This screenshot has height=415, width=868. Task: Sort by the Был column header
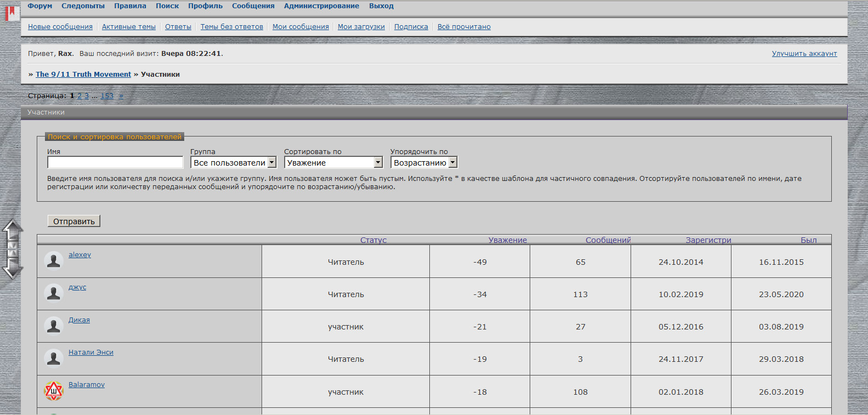tap(809, 240)
